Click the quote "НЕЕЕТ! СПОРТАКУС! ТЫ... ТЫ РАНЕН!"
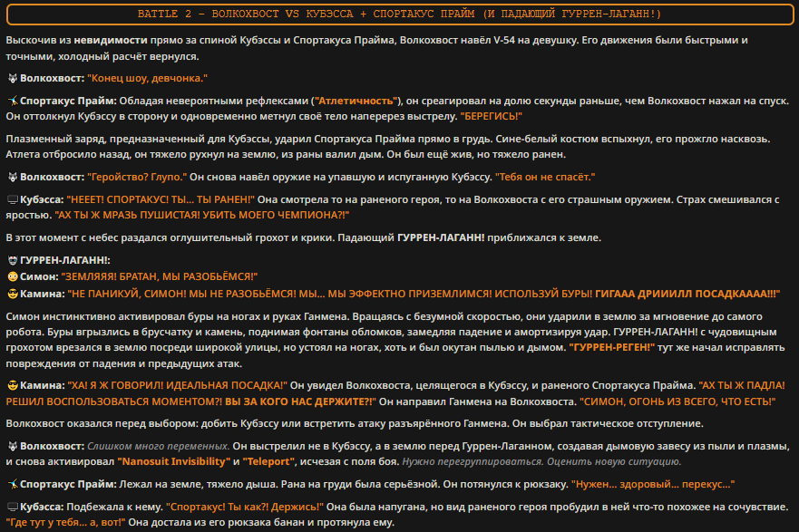Viewport: 799px width, 532px height. tap(161, 199)
